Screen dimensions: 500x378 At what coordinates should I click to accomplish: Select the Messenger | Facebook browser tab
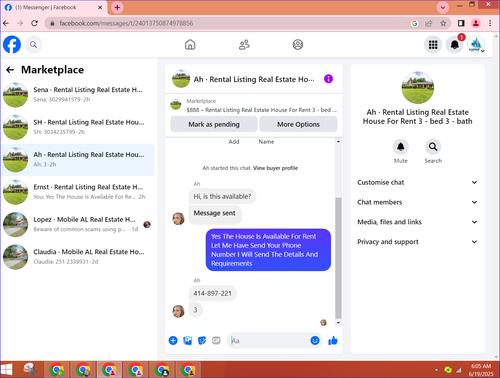53,7
